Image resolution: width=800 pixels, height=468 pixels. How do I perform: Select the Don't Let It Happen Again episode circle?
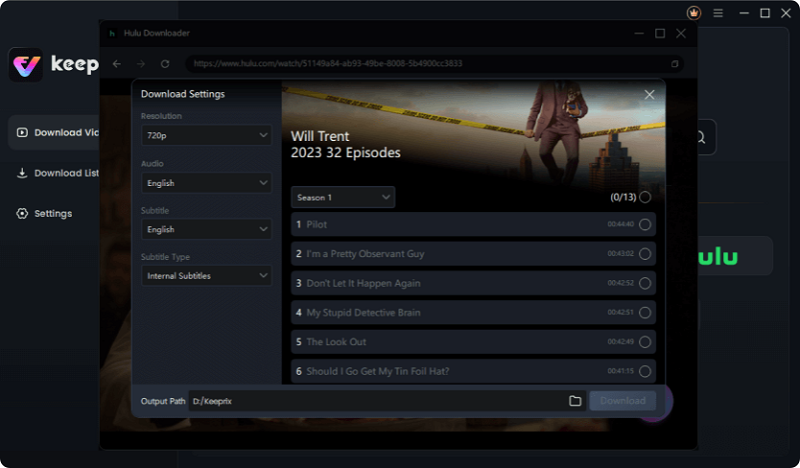(x=645, y=283)
